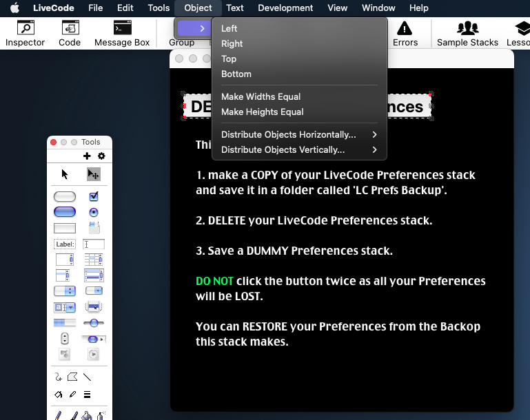Pick the pulldown menu control

click(x=94, y=291)
